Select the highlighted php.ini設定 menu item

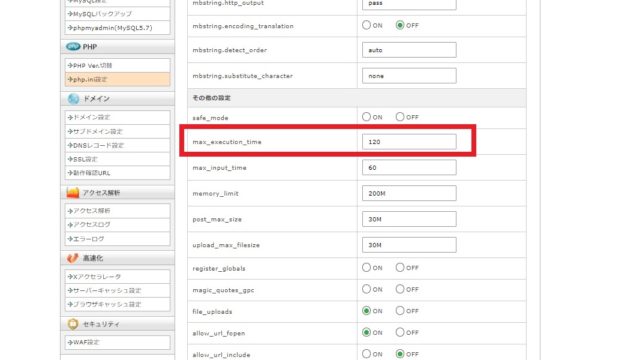pos(117,79)
